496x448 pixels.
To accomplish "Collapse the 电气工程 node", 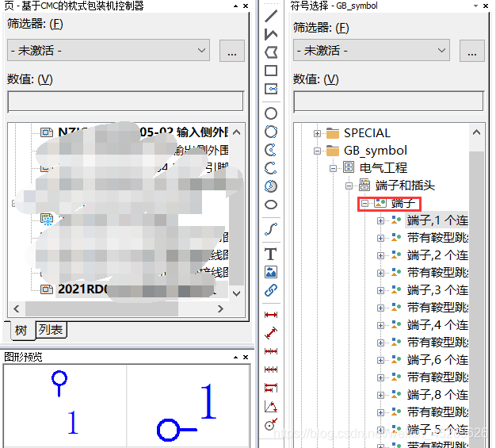I will (333, 168).
